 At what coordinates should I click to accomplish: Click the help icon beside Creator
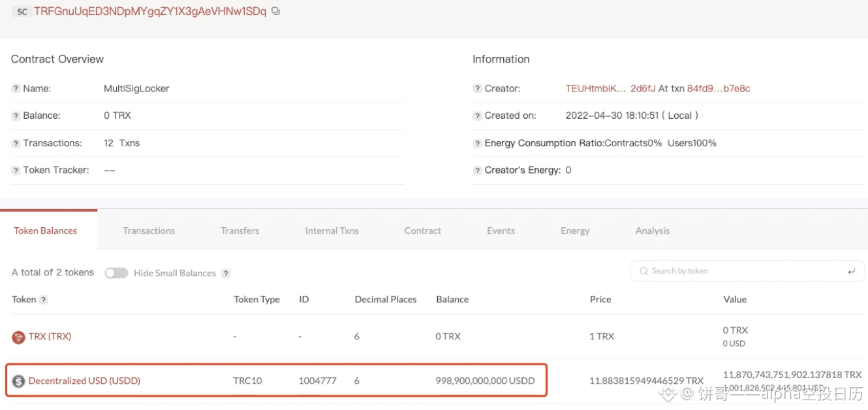[x=477, y=89]
